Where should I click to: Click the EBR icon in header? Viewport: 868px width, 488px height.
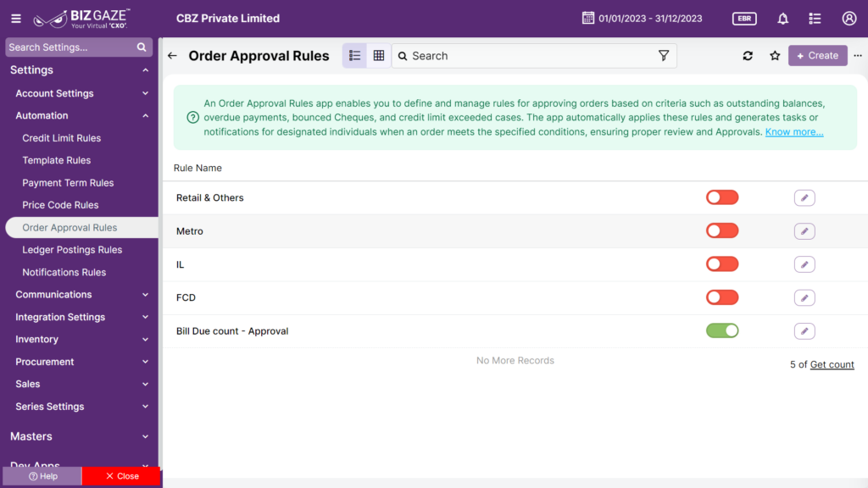(744, 19)
